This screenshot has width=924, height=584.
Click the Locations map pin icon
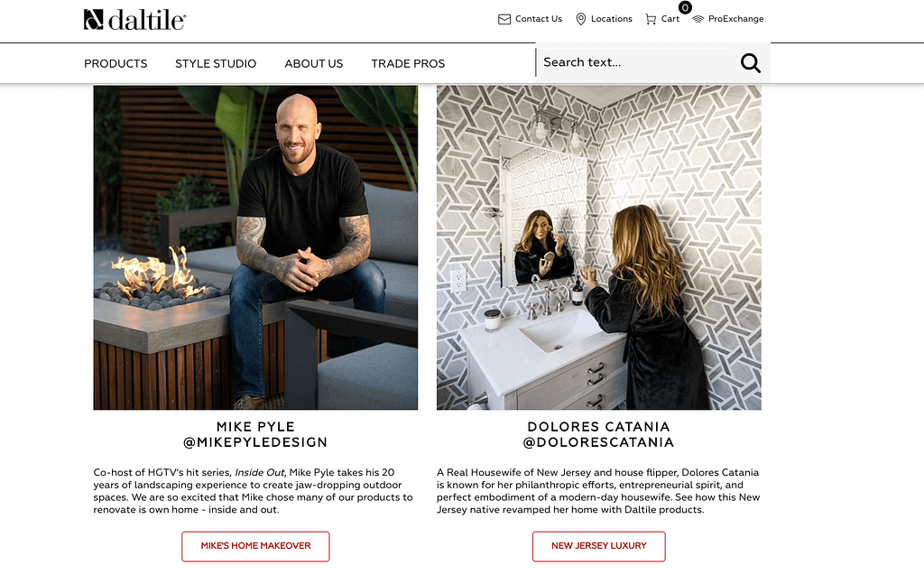click(x=580, y=20)
